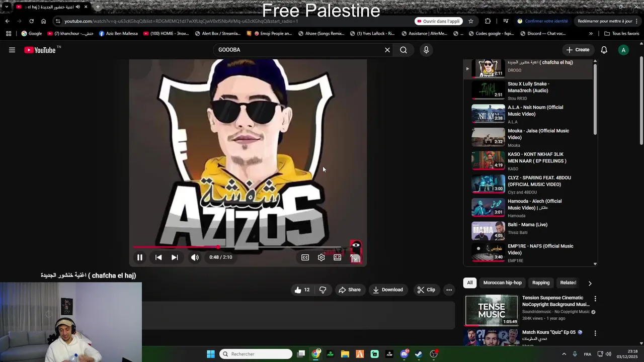This screenshot has width=644, height=362.
Task: Open the Windows Start menu
Action: pos(211,354)
